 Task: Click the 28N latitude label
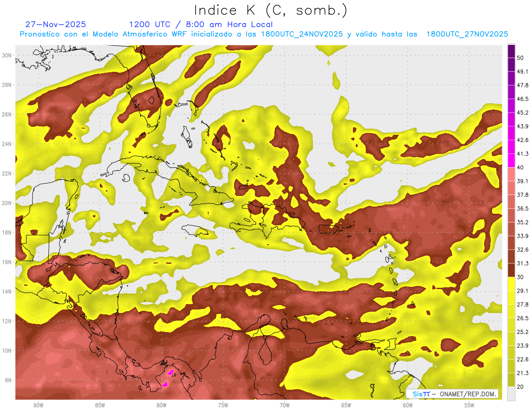click(x=7, y=85)
